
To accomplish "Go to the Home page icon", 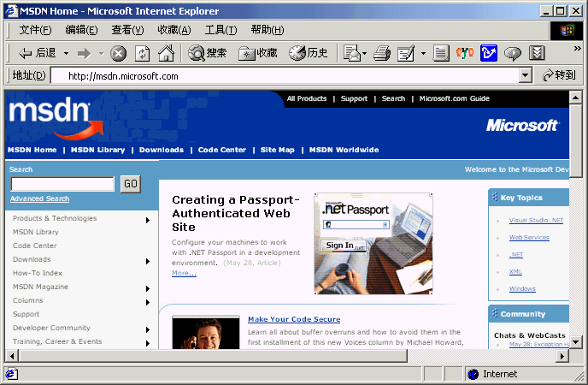I will click(x=166, y=53).
